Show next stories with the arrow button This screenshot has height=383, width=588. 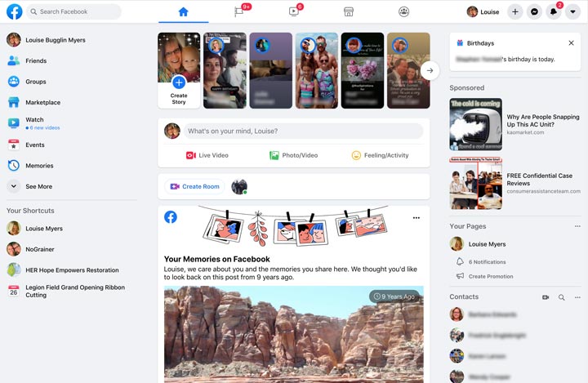click(430, 70)
